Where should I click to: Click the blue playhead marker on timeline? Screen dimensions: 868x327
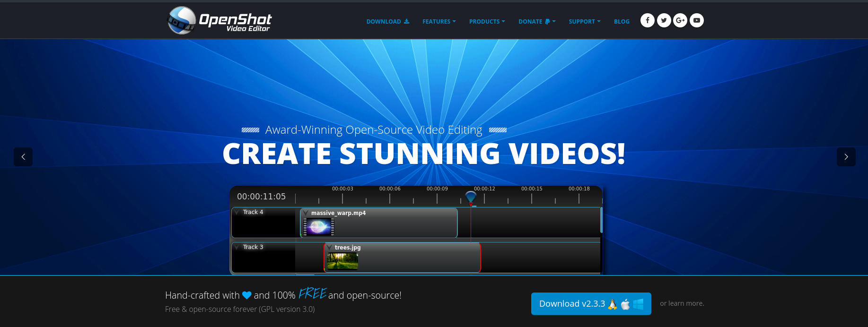[471, 197]
